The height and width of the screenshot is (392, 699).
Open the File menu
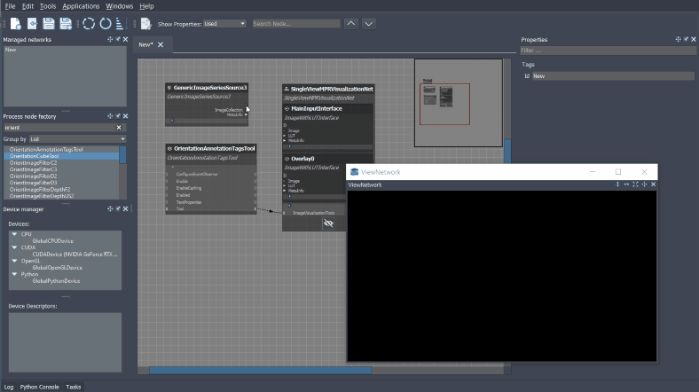pos(10,6)
